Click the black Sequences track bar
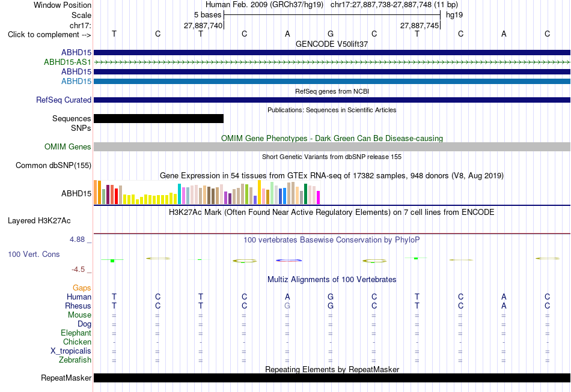571x392 pixels. coord(159,118)
